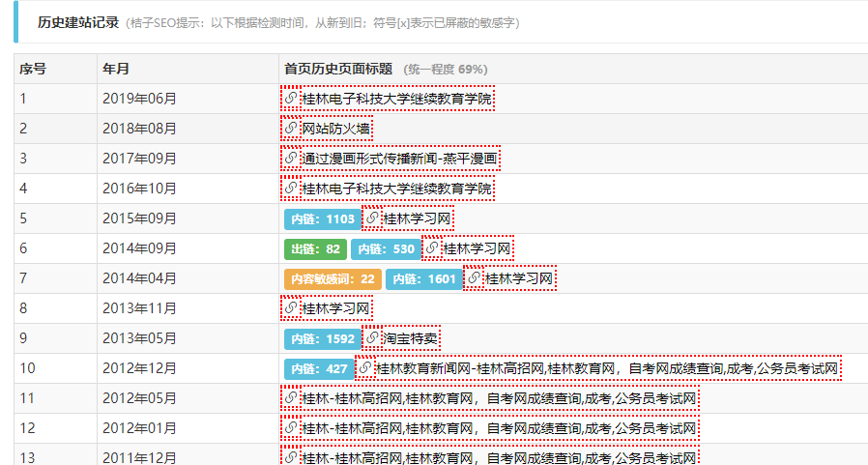Click link icon in the 2016年10月 row
868x465 pixels.
tap(291, 189)
